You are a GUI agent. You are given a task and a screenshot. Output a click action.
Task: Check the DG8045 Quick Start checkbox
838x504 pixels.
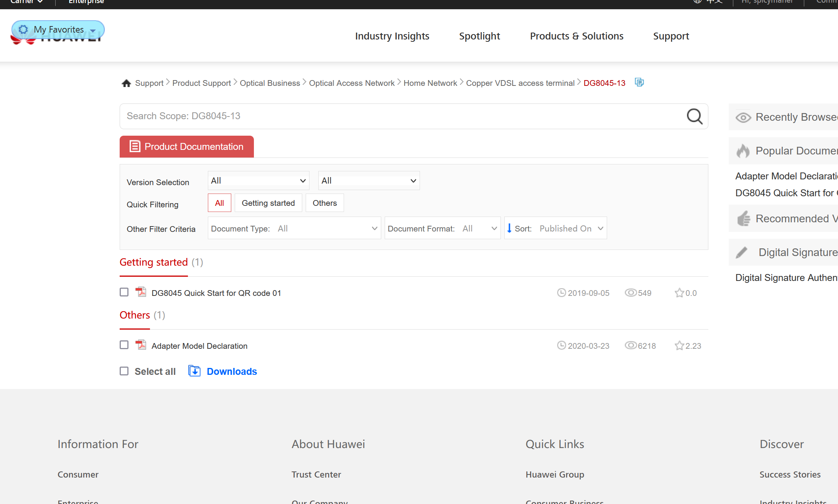(124, 292)
